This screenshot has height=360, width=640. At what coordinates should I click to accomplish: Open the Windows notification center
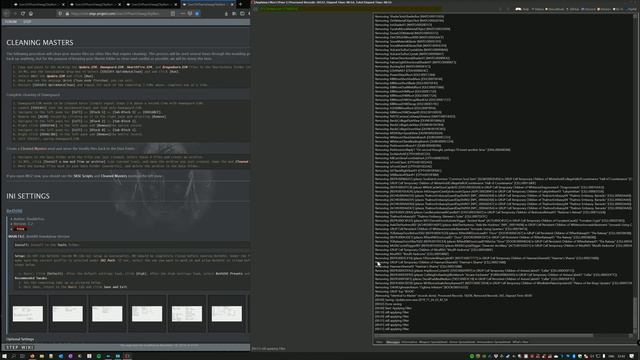pyautogui.click(x=631, y=356)
